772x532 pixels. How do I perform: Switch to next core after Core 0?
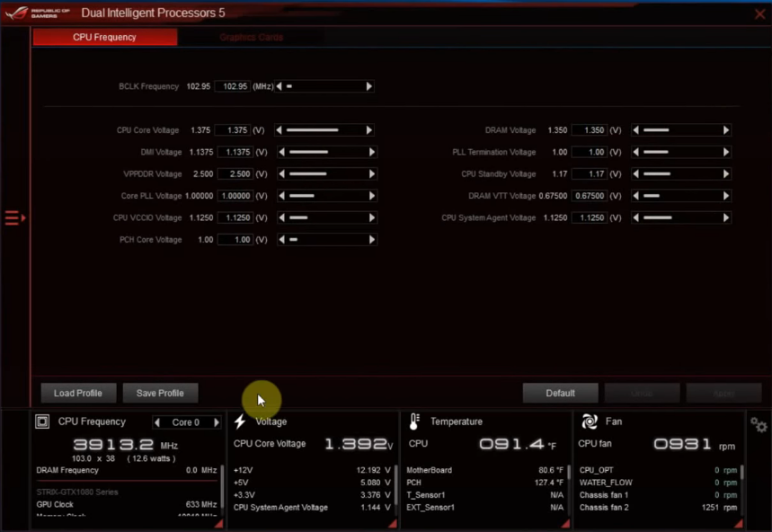pyautogui.click(x=216, y=422)
